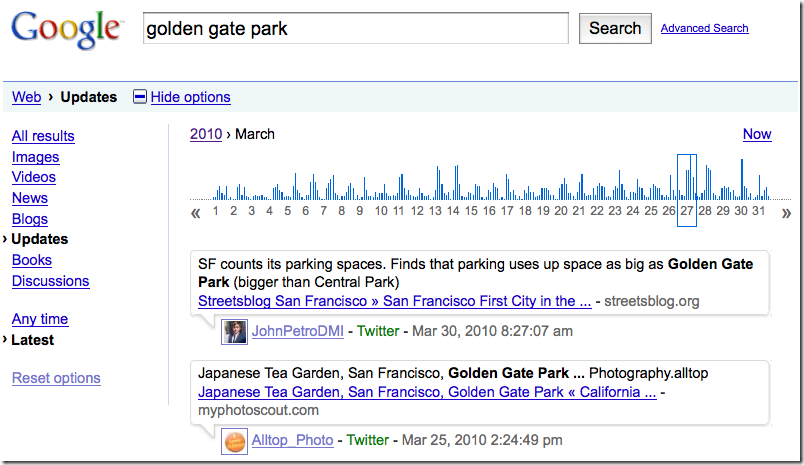Click the Google logo
This screenshot has height=465, width=804.
pyautogui.click(x=67, y=30)
